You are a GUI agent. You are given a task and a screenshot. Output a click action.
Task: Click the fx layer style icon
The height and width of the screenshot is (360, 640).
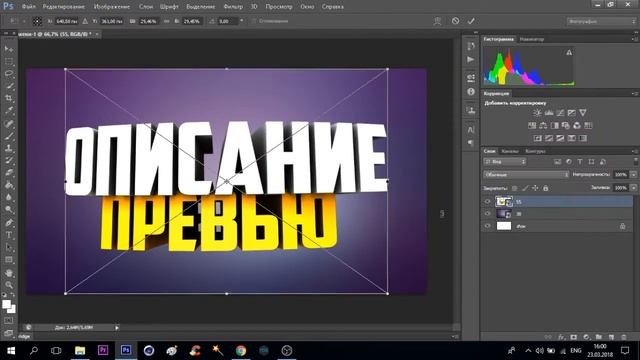pyautogui.click(x=562, y=337)
